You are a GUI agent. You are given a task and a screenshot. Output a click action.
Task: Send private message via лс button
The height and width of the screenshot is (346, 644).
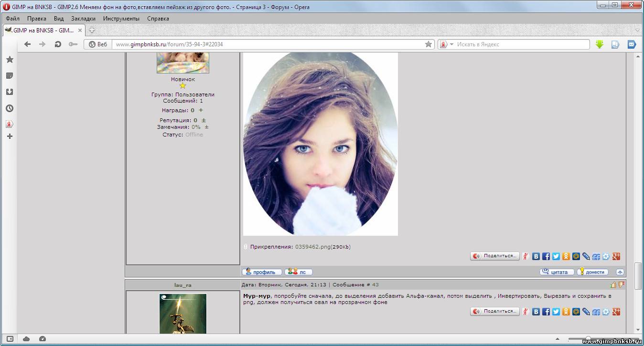(299, 272)
